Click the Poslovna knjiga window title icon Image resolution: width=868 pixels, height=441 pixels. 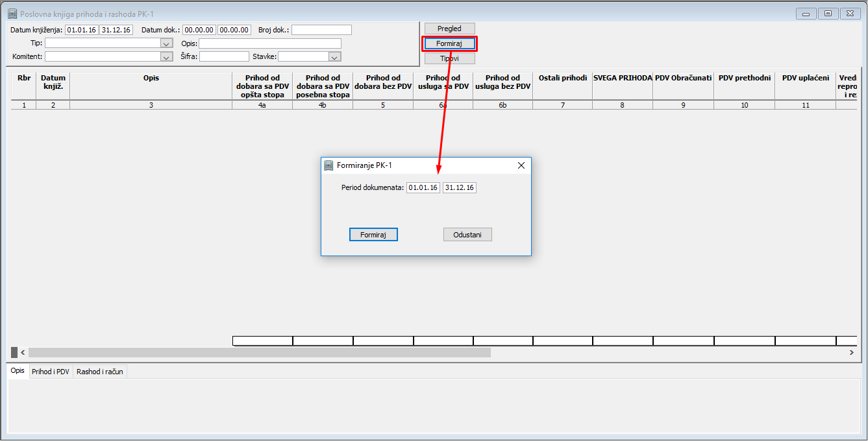coord(12,14)
